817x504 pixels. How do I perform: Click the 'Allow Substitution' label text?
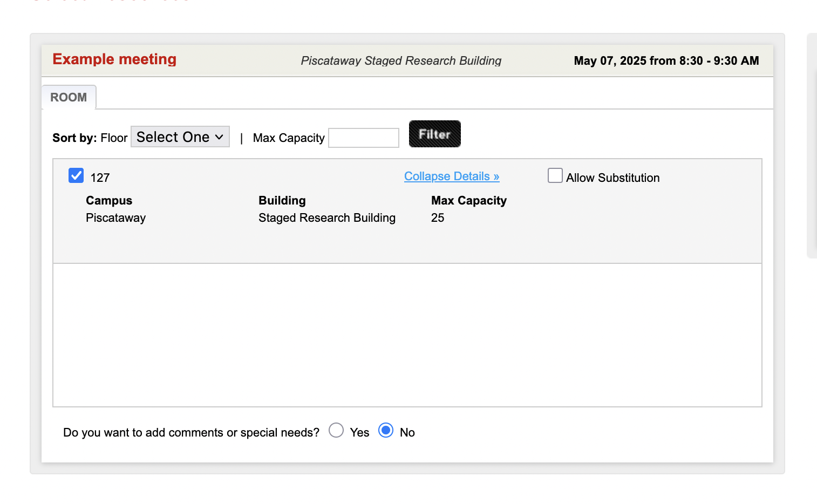pos(612,178)
